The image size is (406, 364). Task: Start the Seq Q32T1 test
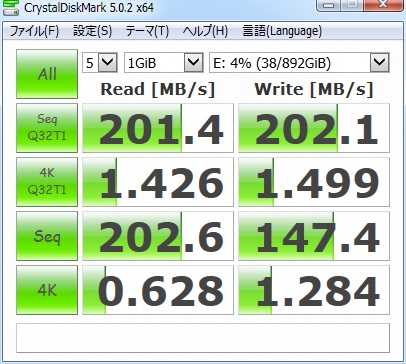pyautogui.click(x=47, y=128)
